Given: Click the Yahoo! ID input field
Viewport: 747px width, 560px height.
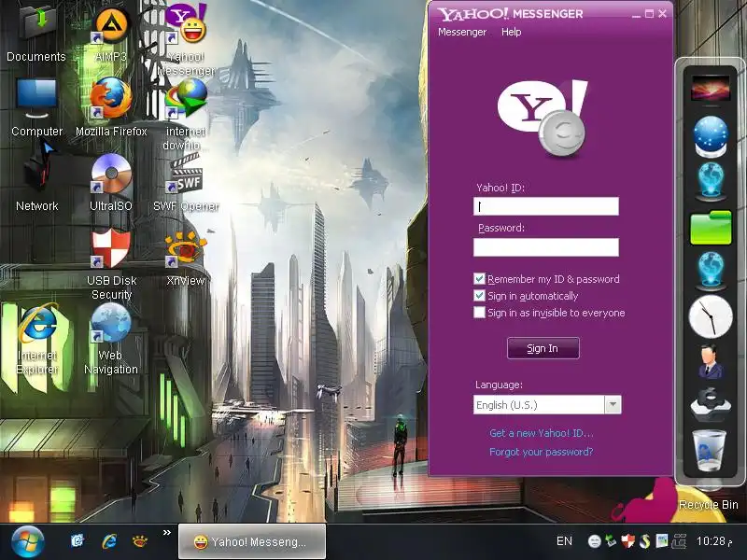Looking at the screenshot, I should coord(546,206).
